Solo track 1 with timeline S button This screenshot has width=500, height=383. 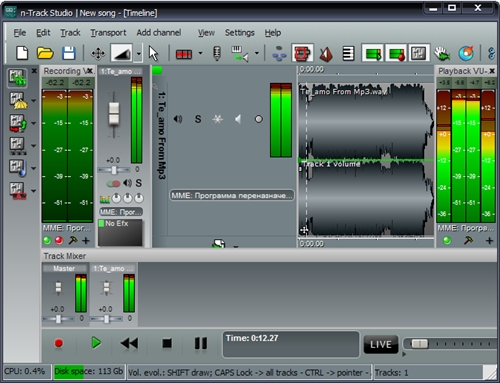point(198,119)
